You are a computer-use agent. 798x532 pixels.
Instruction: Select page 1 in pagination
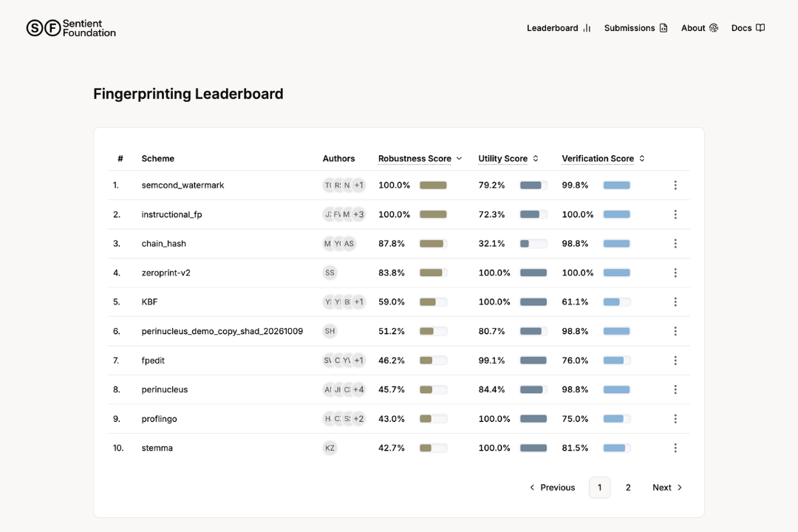point(599,488)
